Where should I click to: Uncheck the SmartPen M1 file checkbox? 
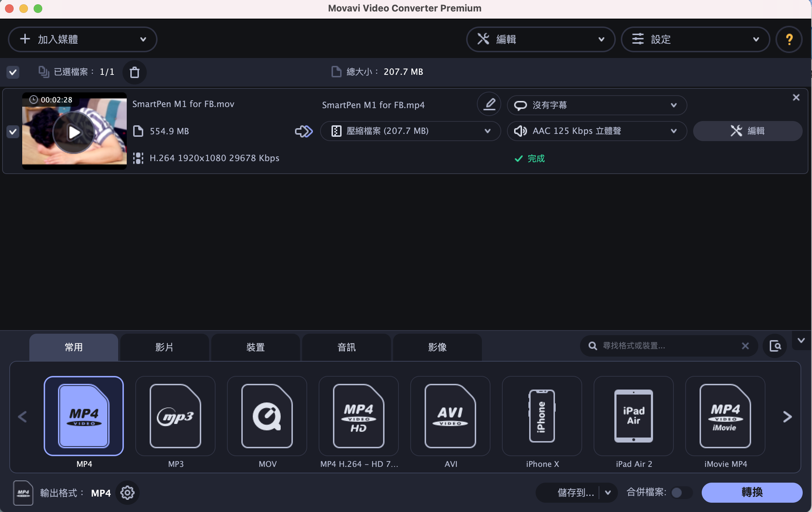(13, 131)
